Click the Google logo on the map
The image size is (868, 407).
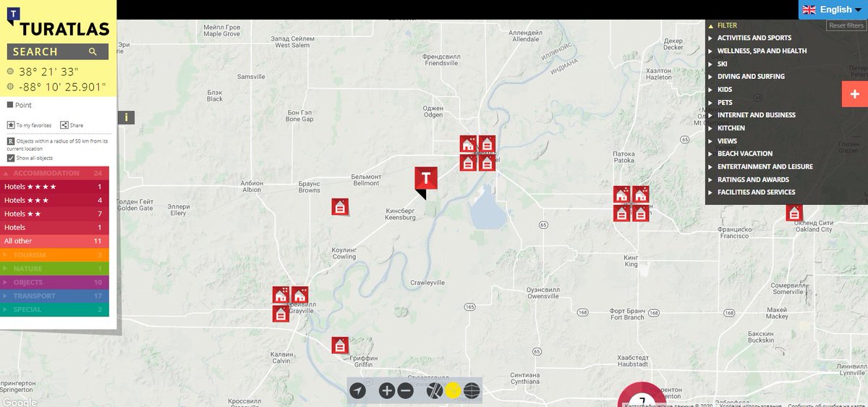click(x=19, y=402)
